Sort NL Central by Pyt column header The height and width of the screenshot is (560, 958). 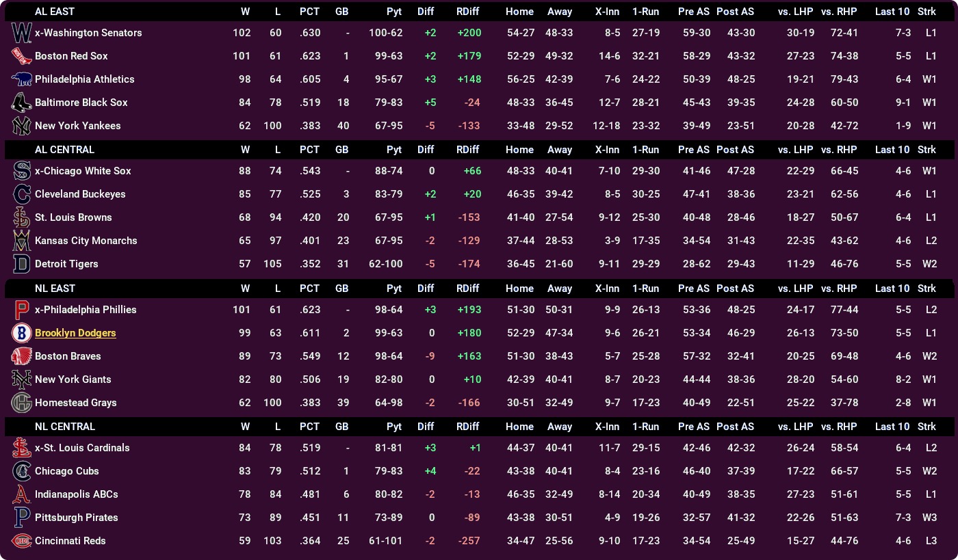tap(394, 427)
